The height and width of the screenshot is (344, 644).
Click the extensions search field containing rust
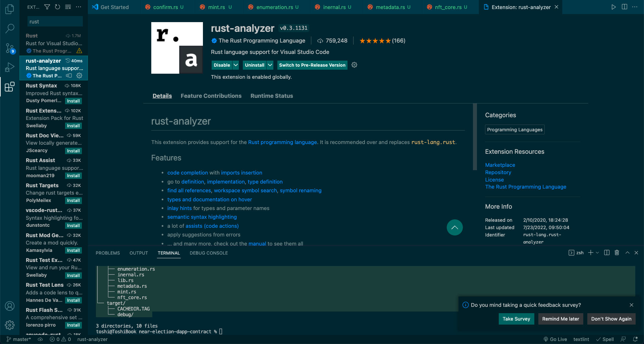pos(55,21)
